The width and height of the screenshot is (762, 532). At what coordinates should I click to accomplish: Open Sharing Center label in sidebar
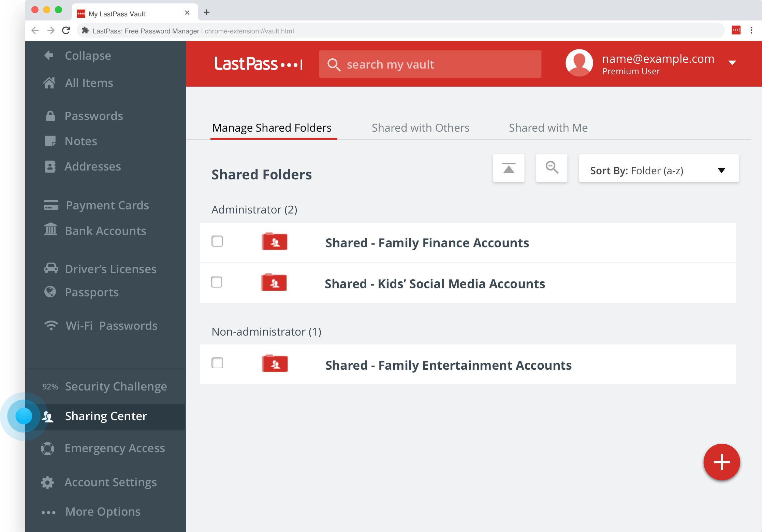pyautogui.click(x=106, y=416)
